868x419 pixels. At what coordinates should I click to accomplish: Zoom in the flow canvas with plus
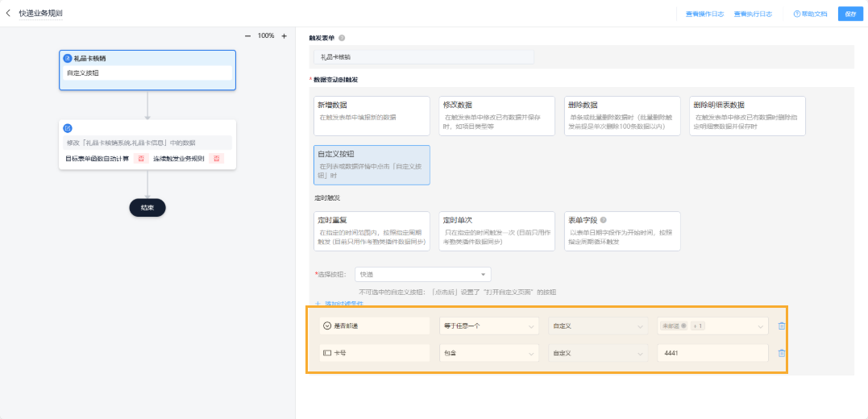[x=284, y=36]
